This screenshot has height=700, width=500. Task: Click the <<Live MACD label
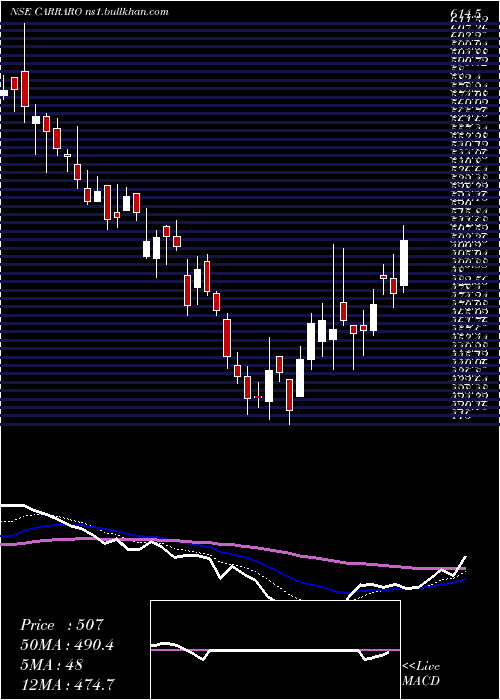pos(421,674)
